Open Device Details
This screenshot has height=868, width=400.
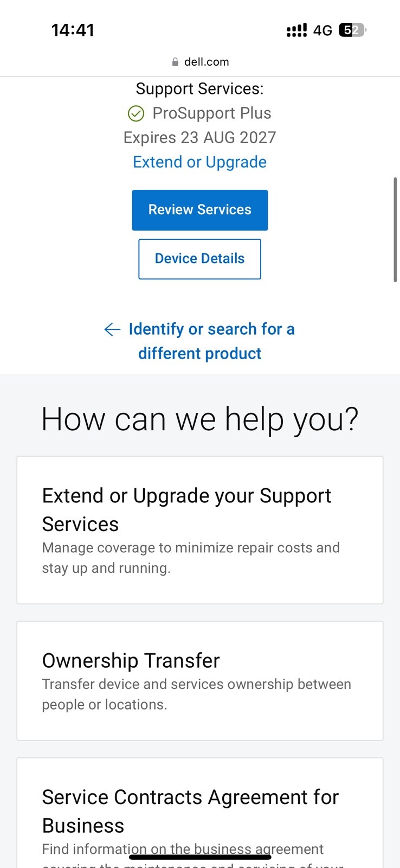coord(200,259)
